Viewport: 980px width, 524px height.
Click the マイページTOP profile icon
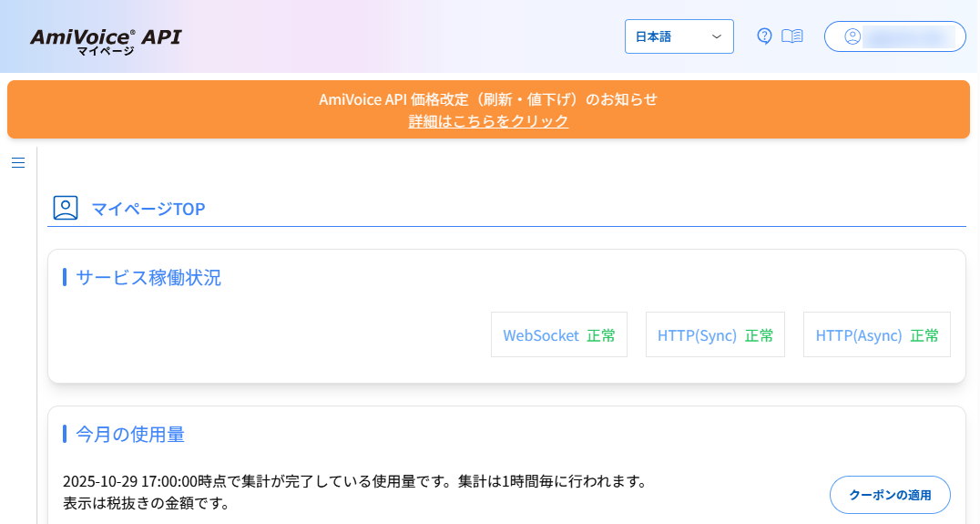point(66,208)
